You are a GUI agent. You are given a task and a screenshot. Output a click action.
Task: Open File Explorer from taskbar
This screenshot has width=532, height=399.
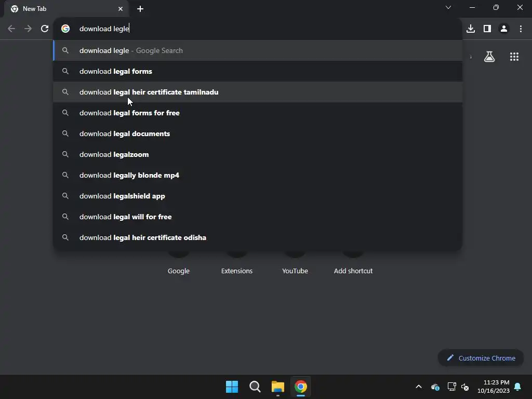click(x=278, y=387)
